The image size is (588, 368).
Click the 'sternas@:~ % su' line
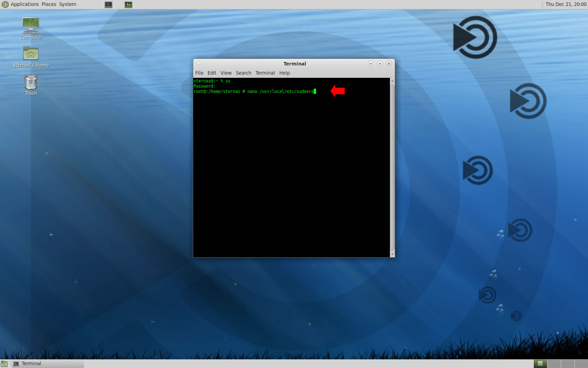pos(212,81)
